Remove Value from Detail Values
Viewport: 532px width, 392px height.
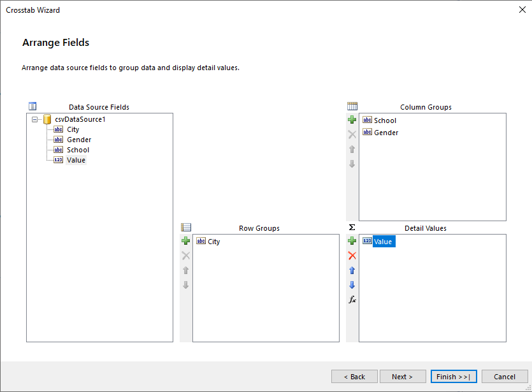(x=352, y=256)
